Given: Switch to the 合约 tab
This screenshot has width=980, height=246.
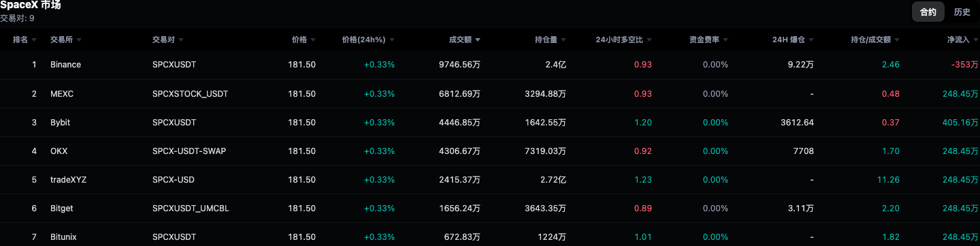Looking at the screenshot, I should click(x=928, y=12).
